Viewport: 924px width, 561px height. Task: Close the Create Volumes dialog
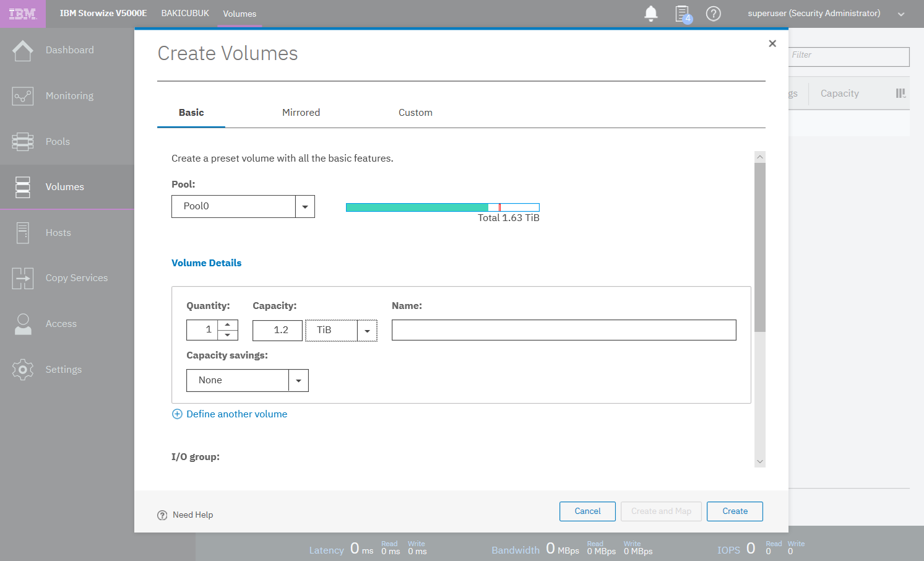coord(772,43)
